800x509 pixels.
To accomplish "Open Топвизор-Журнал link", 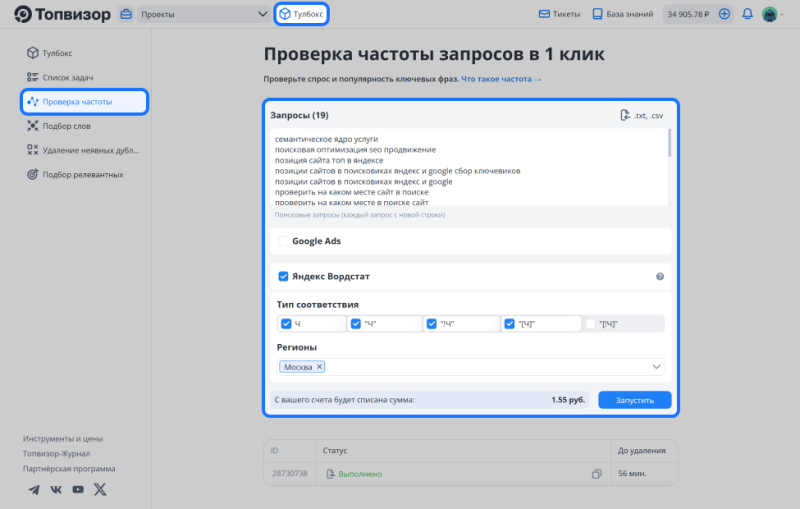I will pyautogui.click(x=56, y=453).
